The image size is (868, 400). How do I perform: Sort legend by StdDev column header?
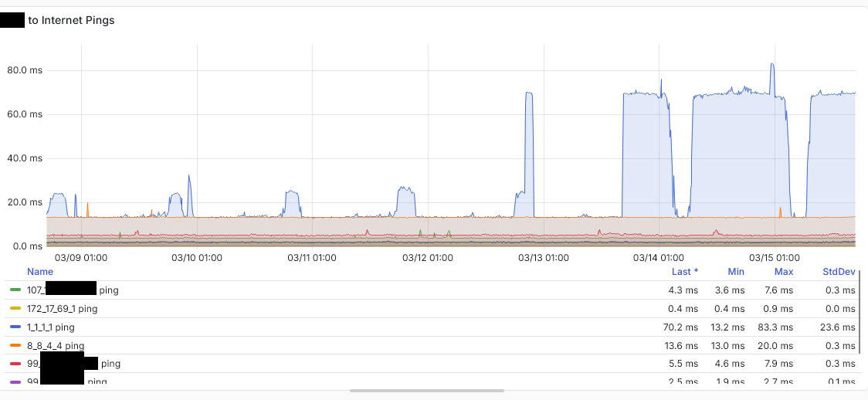[x=839, y=272]
